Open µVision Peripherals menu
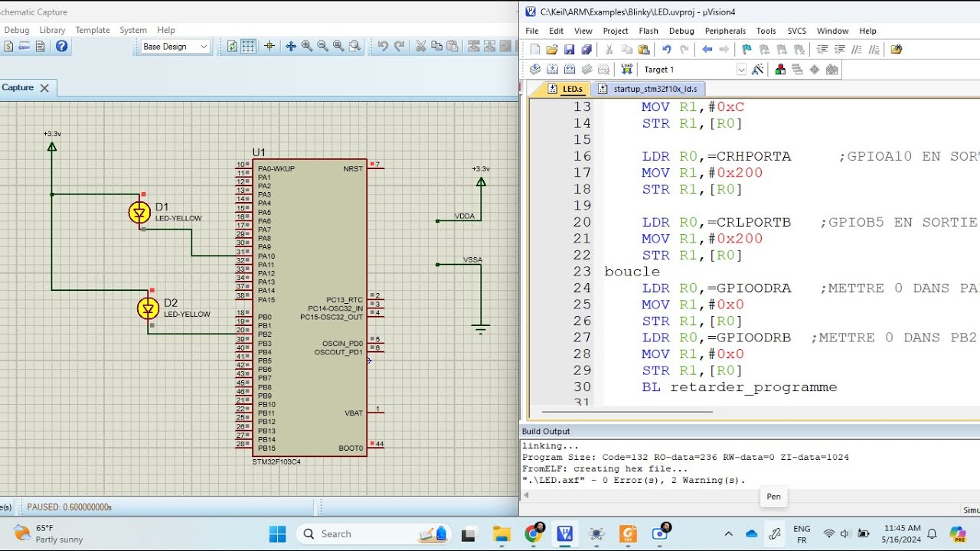This screenshot has width=980, height=551. (x=725, y=31)
